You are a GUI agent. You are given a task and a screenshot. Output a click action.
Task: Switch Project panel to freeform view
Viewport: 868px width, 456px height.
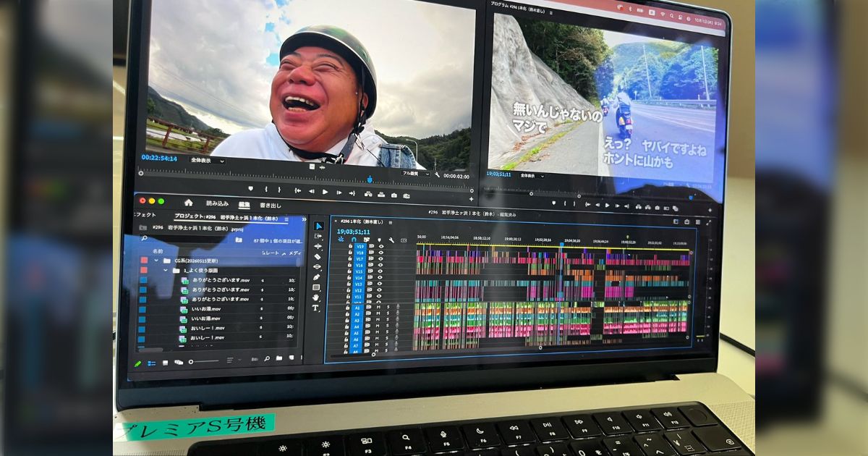pos(179,362)
